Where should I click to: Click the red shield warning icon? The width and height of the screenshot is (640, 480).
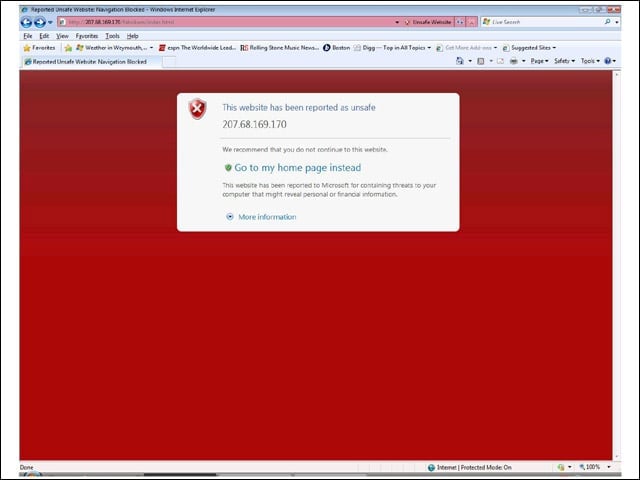point(198,109)
